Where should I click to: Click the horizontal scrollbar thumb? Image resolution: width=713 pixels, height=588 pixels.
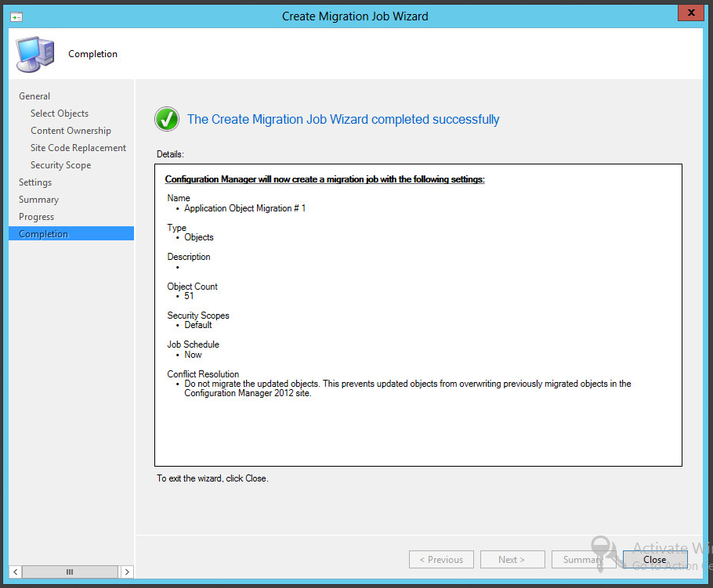click(70, 572)
